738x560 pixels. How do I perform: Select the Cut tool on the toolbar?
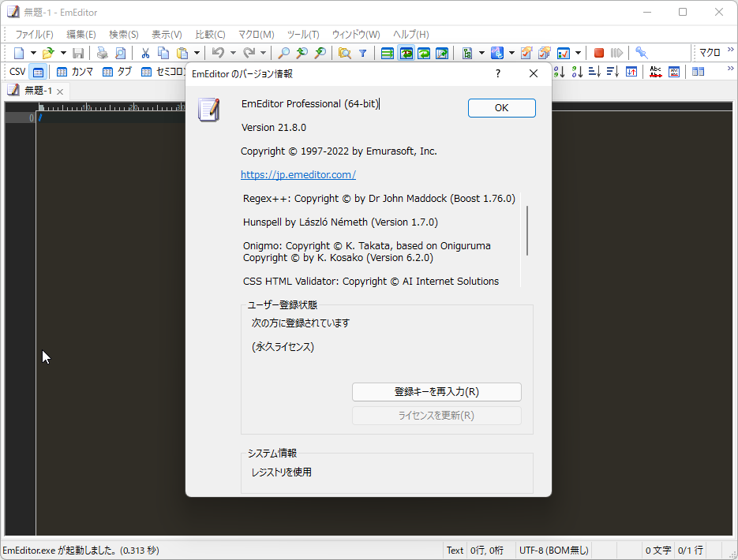click(144, 52)
